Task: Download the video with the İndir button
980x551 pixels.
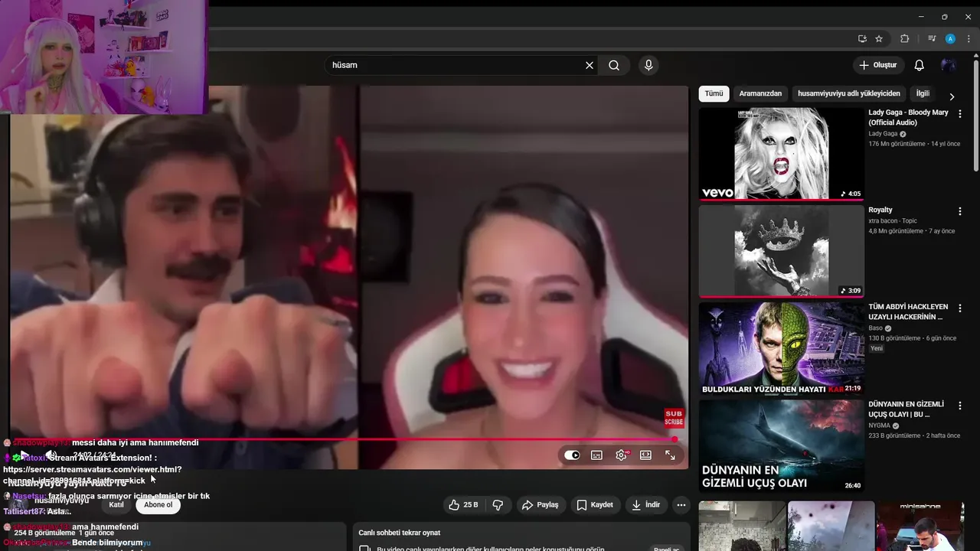Action: point(645,505)
